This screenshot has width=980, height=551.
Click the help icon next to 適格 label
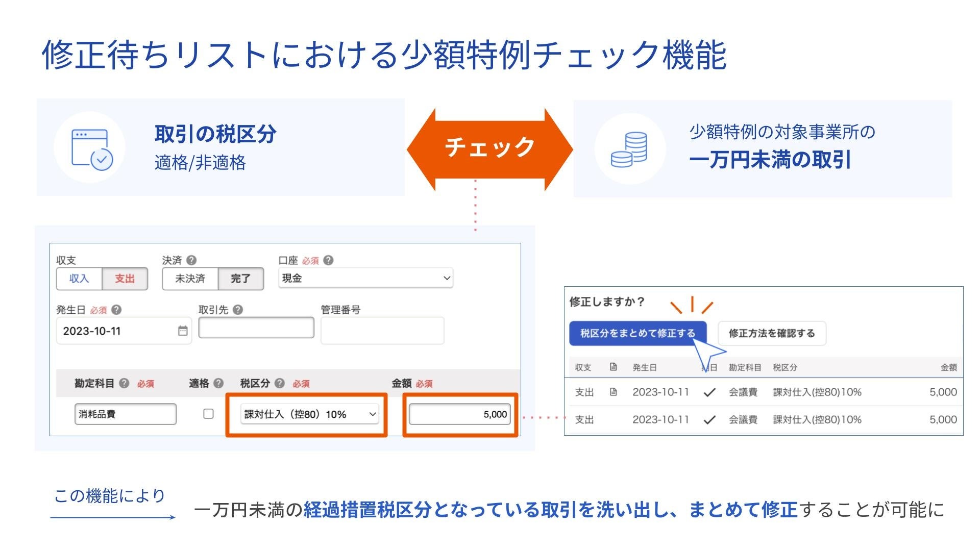[218, 383]
